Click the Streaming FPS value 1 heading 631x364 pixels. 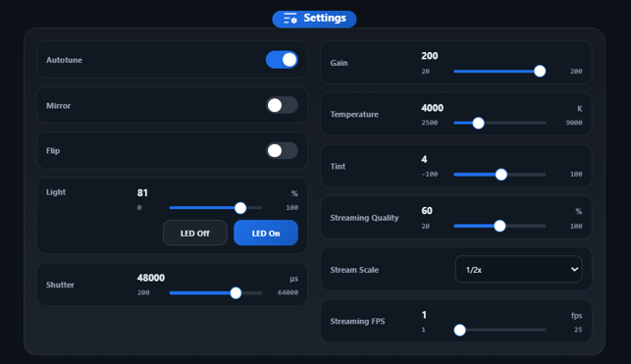coord(424,315)
